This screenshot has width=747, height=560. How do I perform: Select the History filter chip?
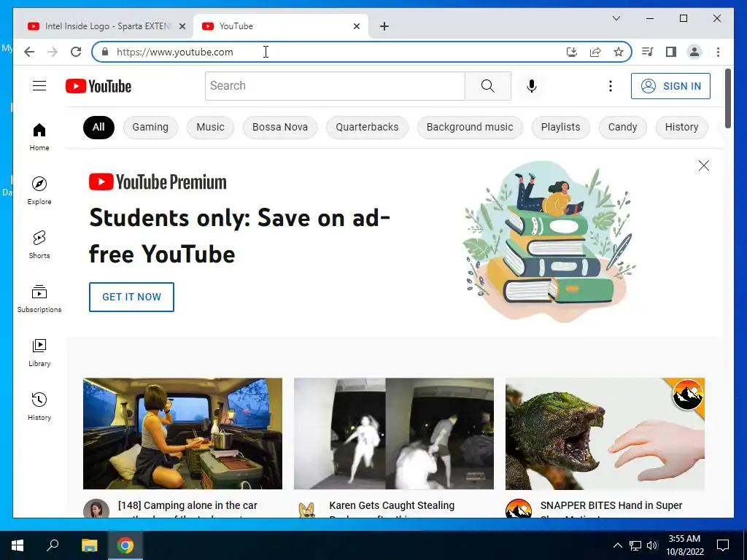(682, 127)
